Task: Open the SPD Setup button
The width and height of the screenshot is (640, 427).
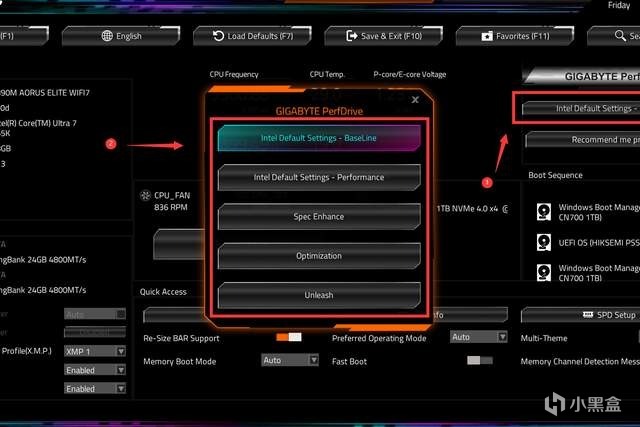Action: tap(580, 315)
